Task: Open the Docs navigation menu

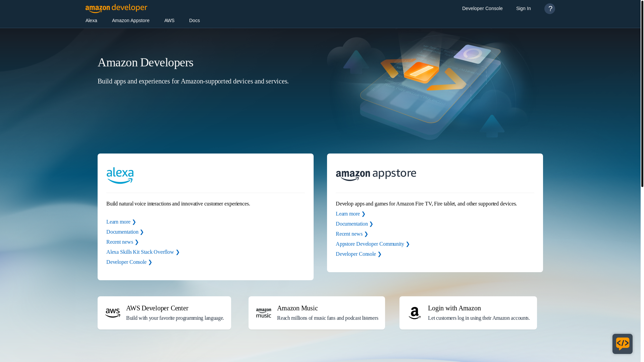Action: click(x=195, y=20)
